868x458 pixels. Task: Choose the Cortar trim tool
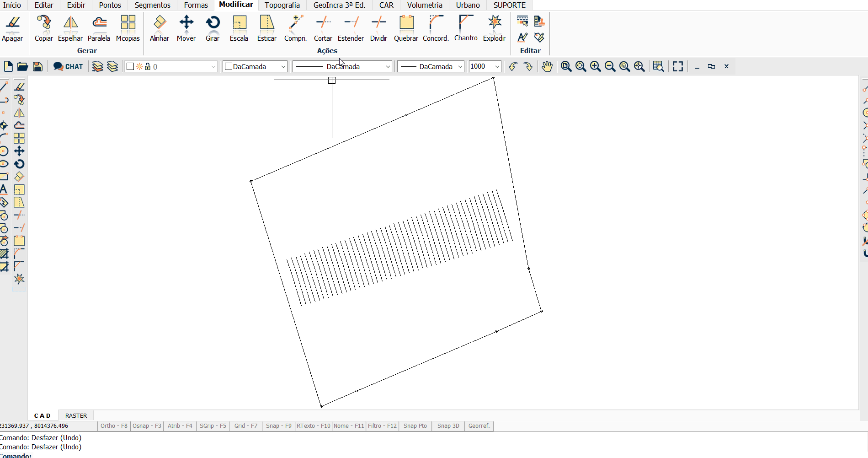click(x=323, y=28)
